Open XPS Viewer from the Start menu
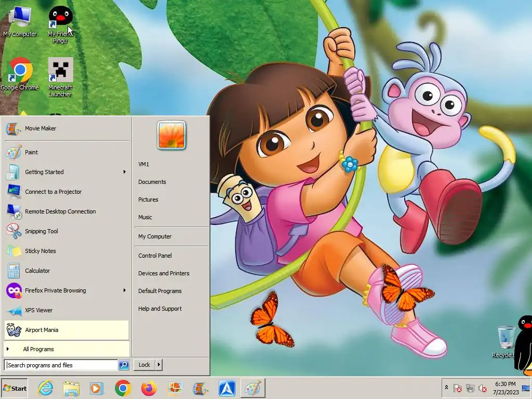 click(66, 310)
